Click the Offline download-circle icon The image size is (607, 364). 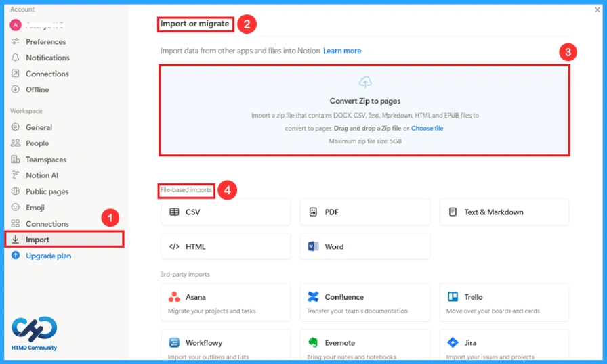coord(15,89)
